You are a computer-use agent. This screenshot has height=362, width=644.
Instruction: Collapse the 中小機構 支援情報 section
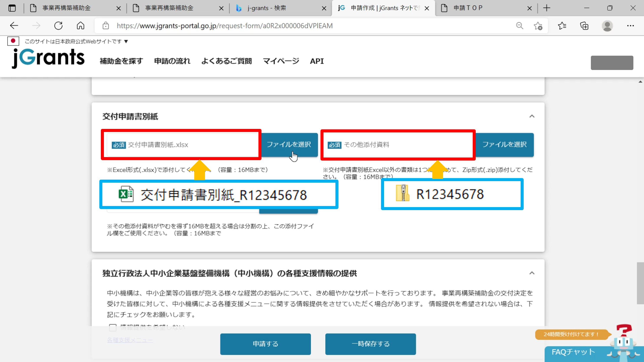coord(532,273)
